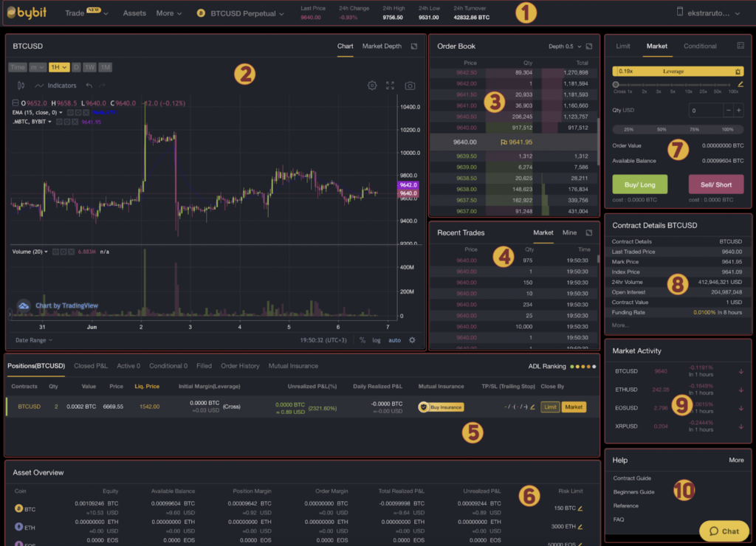Set order quantity to 50%
The width and height of the screenshot is (756, 546).
pos(661,129)
